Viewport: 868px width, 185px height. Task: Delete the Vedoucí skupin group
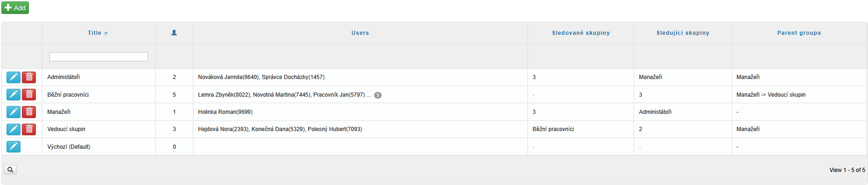pyautogui.click(x=29, y=129)
